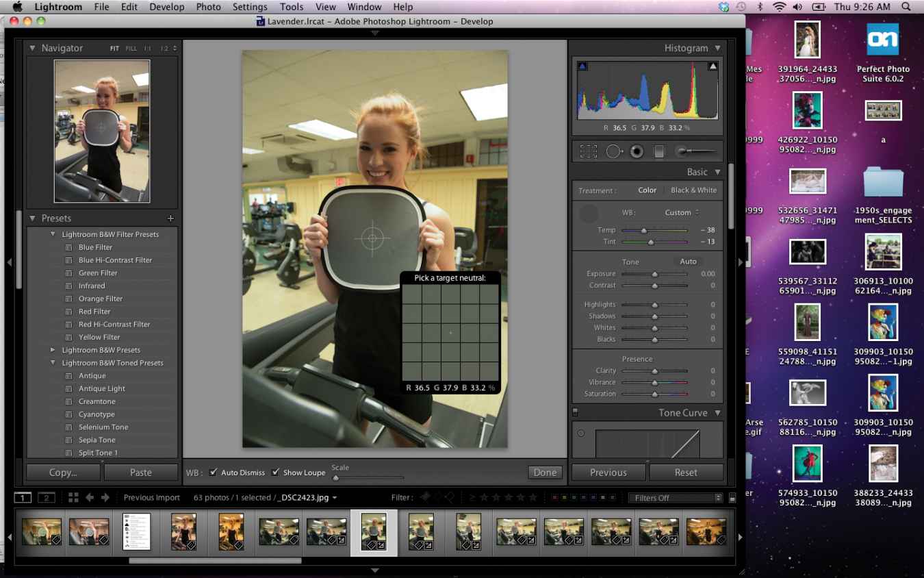Open Spotlight search in menu bar
Viewport: 924px width, 578px height.
[x=907, y=7]
